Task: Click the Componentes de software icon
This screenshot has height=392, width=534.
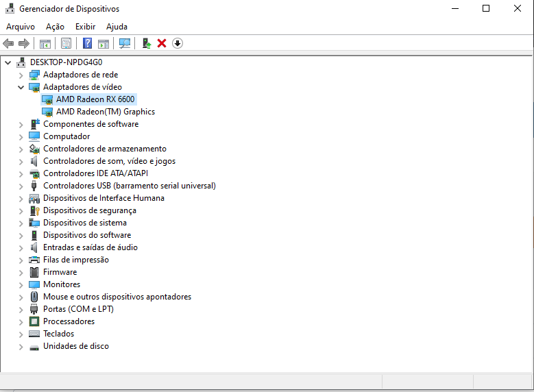Action: coord(34,124)
